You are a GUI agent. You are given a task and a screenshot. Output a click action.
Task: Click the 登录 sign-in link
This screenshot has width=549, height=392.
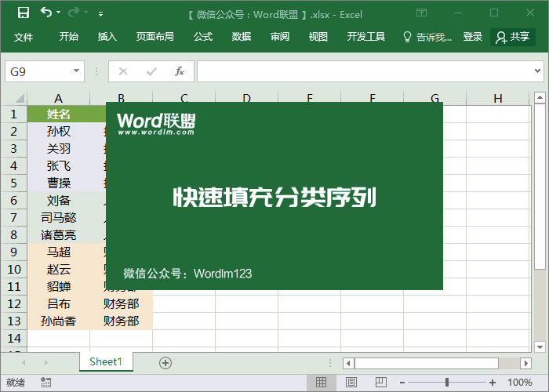coord(473,37)
